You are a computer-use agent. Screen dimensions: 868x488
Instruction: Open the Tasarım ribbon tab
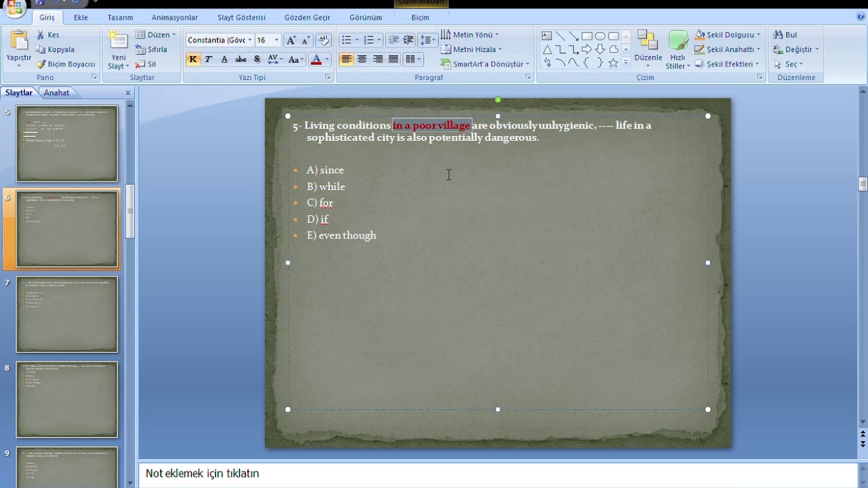pos(120,18)
